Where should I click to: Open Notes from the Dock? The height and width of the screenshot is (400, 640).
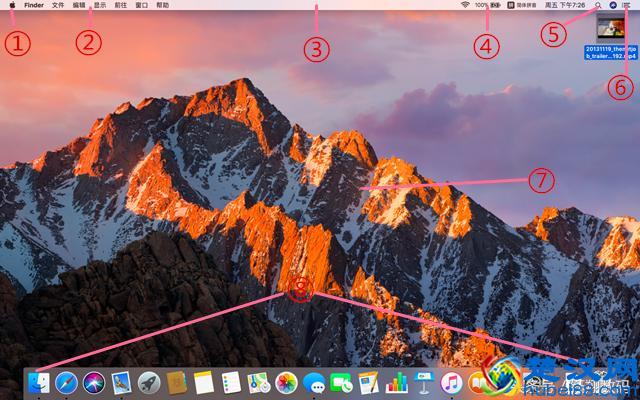pyautogui.click(x=204, y=383)
